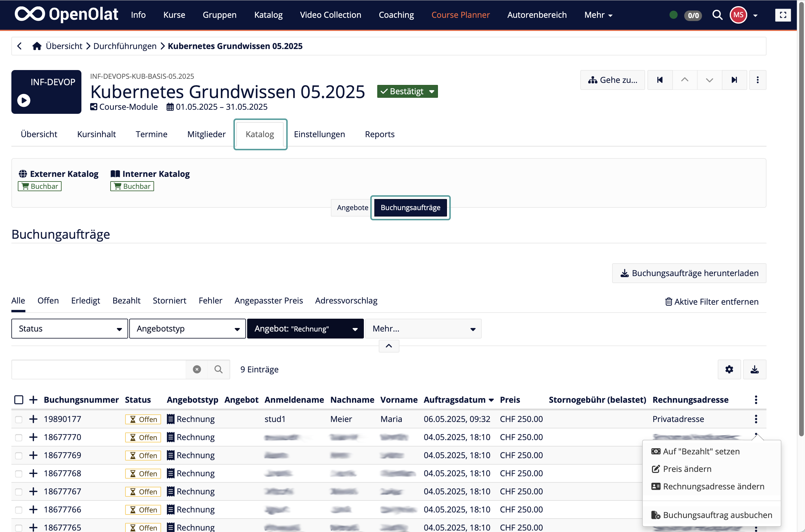
Task: Jump to last course element with skip-forward icon
Action: 734,80
